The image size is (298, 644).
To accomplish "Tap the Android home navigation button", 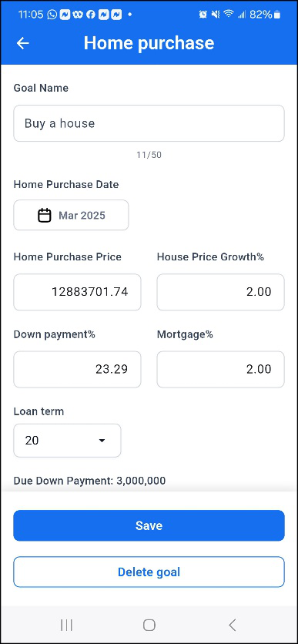I will point(149,625).
